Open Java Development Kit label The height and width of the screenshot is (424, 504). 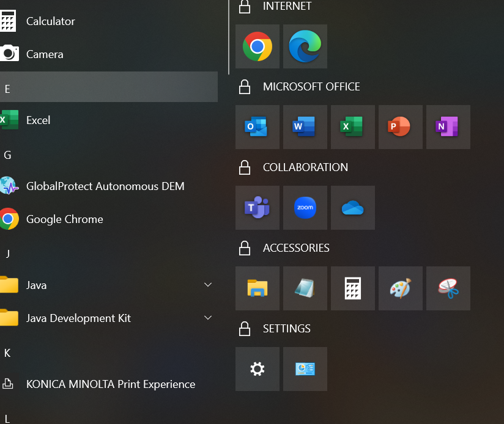click(78, 318)
